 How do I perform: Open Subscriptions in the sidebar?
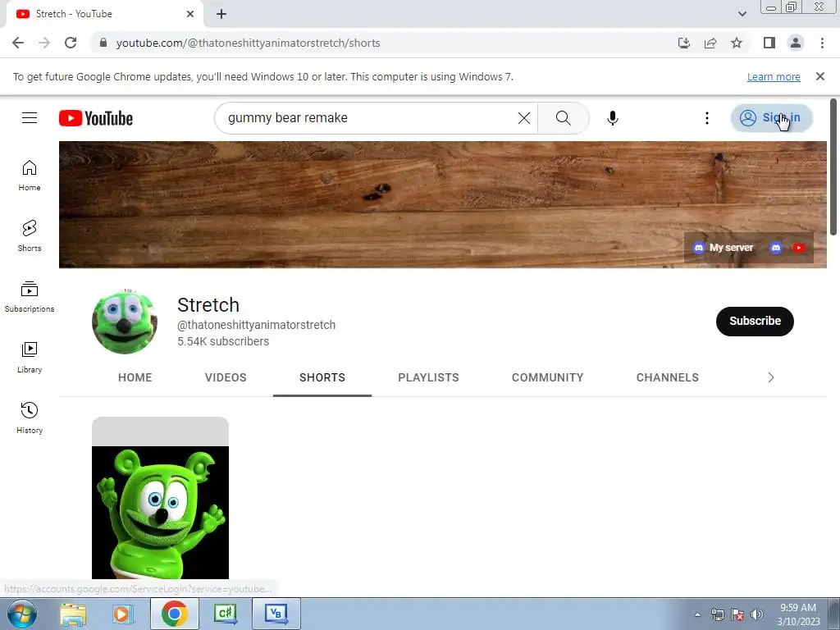30,297
